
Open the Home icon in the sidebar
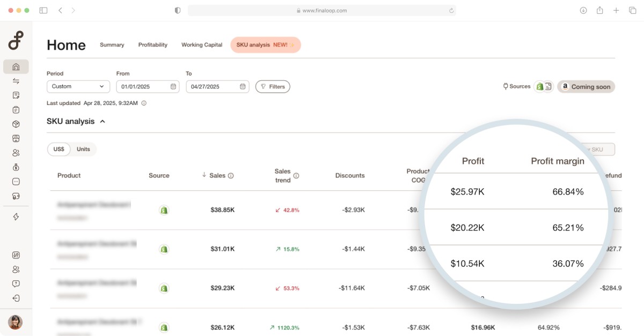[x=16, y=66]
